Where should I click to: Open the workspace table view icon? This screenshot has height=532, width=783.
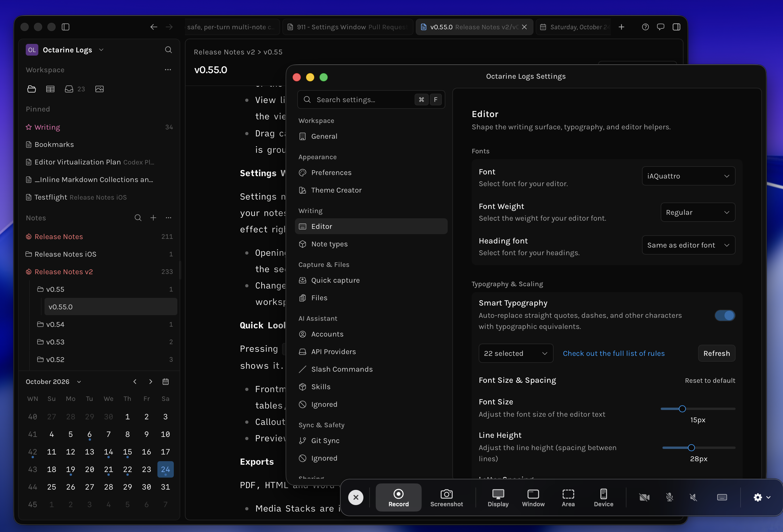50,89
